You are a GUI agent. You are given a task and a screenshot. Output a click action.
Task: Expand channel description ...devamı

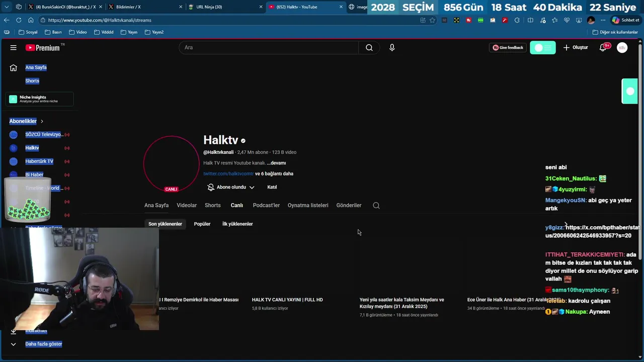pyautogui.click(x=276, y=163)
